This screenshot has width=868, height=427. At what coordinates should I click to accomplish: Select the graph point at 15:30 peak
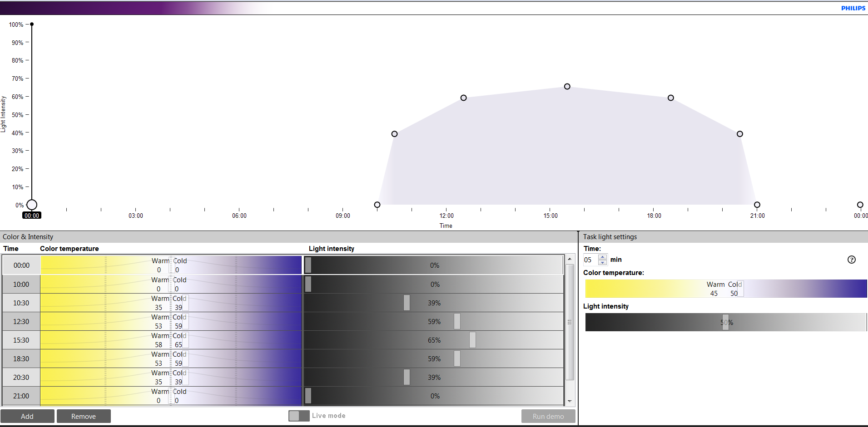point(567,87)
